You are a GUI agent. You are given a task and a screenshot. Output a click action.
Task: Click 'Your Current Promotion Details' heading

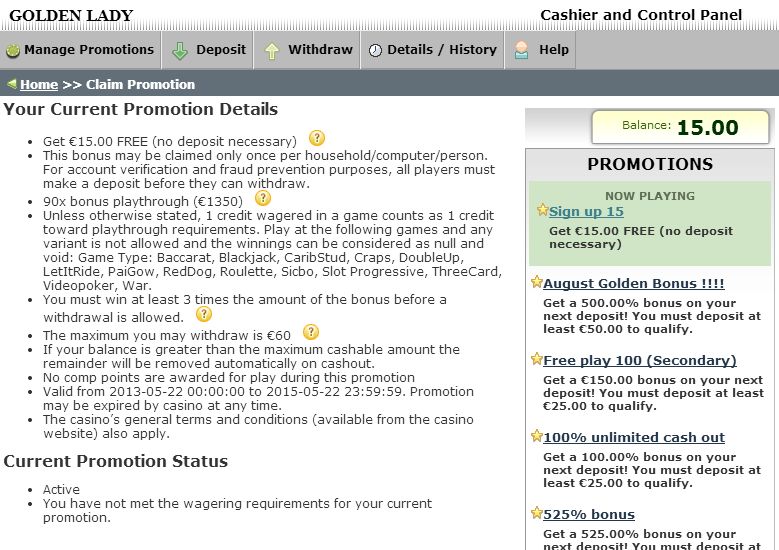point(141,109)
